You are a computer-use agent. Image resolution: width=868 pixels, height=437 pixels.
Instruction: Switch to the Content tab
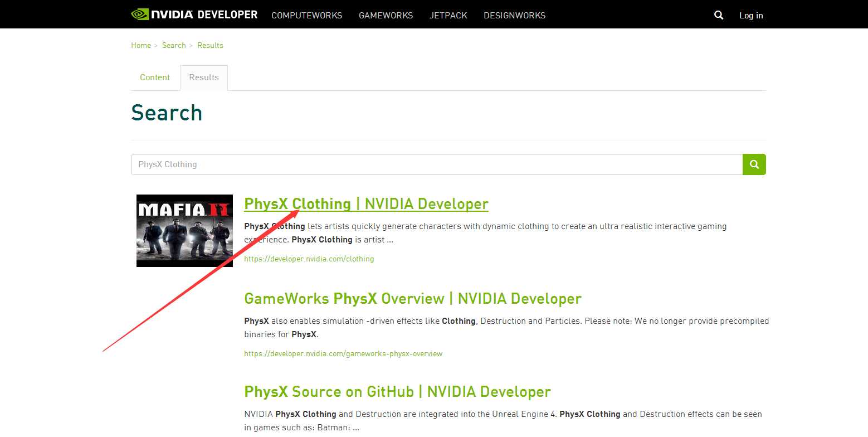[155, 77]
